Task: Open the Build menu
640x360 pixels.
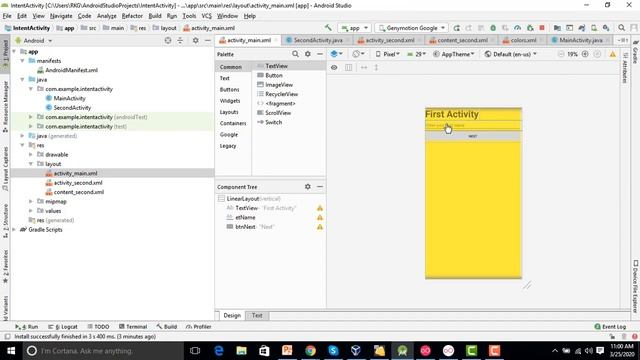Action: (155, 16)
